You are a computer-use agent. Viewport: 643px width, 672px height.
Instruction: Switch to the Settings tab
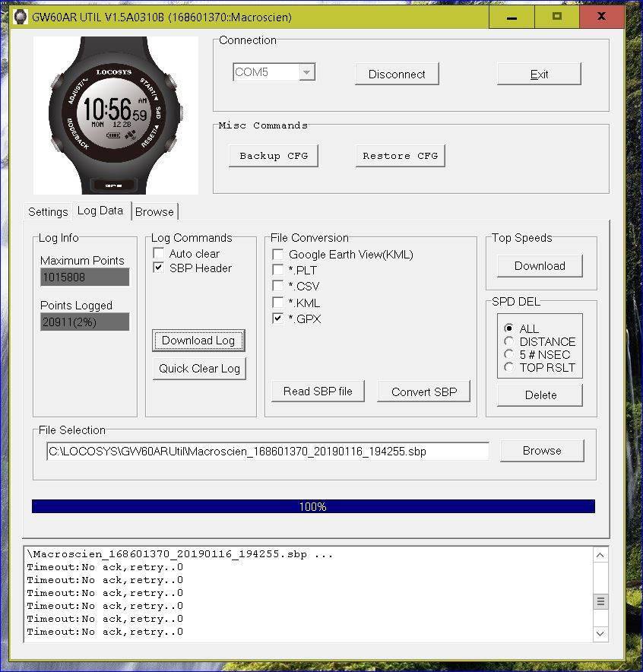[47, 211]
